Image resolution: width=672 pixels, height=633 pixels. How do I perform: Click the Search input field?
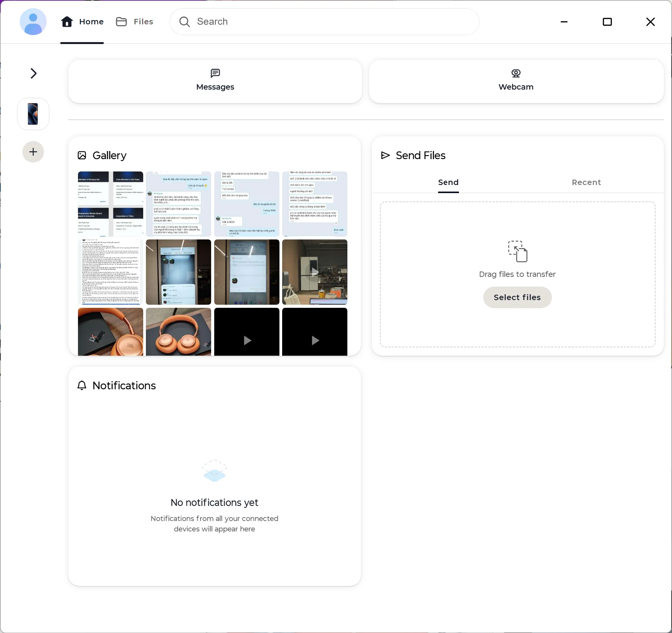tap(325, 22)
